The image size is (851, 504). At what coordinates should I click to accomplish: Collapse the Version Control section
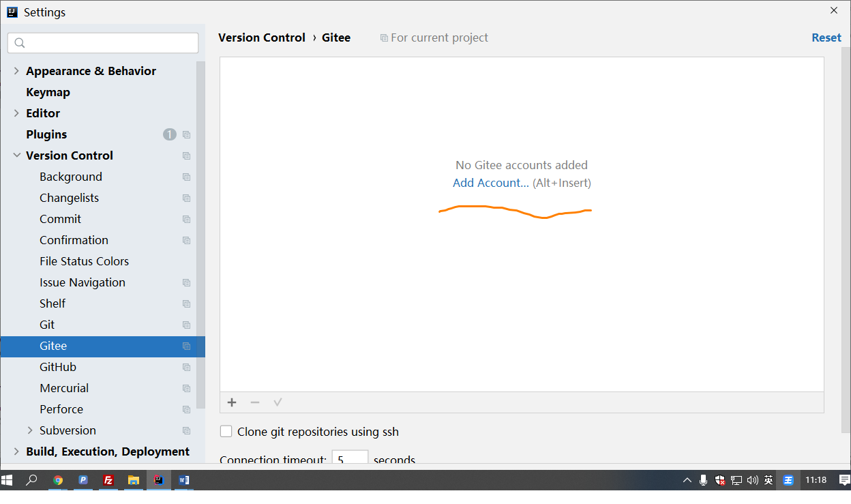coord(16,155)
